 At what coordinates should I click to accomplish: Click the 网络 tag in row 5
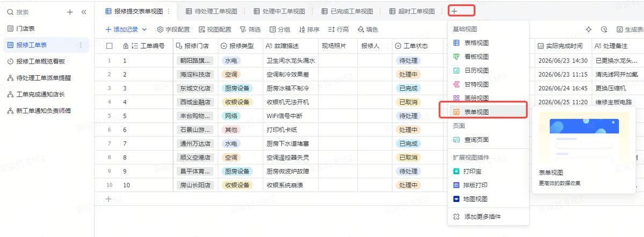231,116
